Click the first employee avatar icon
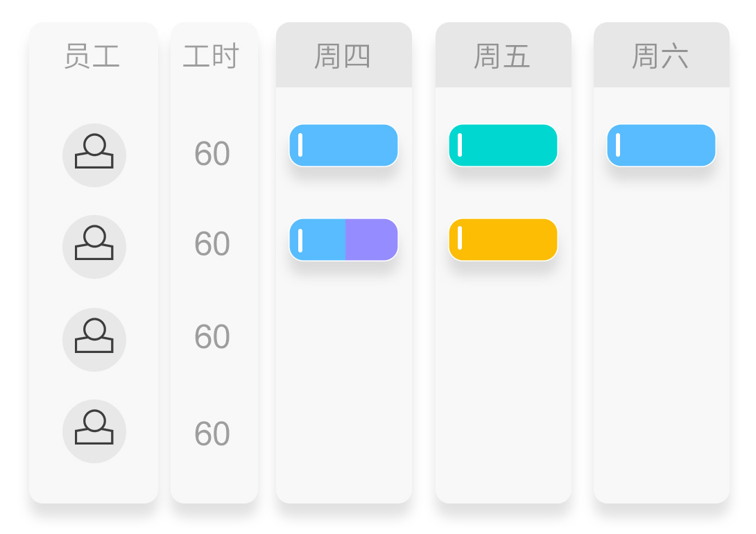The height and width of the screenshot is (534, 756). click(x=94, y=155)
